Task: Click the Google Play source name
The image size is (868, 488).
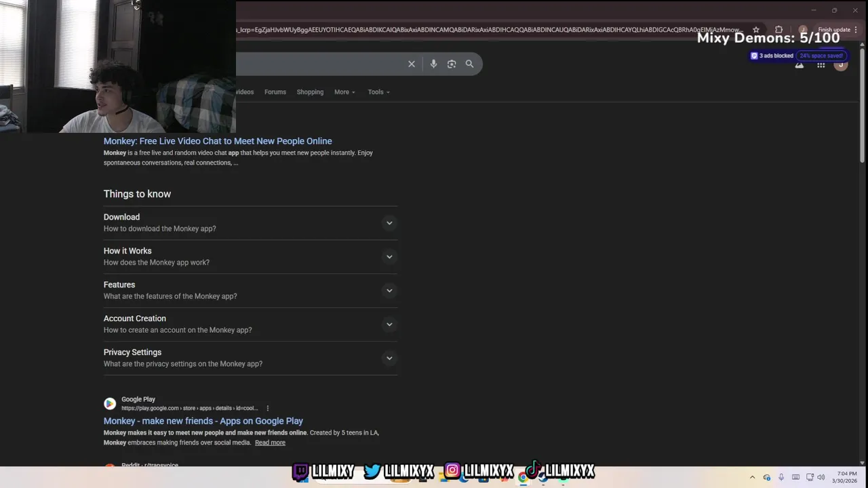Action: 138,400
